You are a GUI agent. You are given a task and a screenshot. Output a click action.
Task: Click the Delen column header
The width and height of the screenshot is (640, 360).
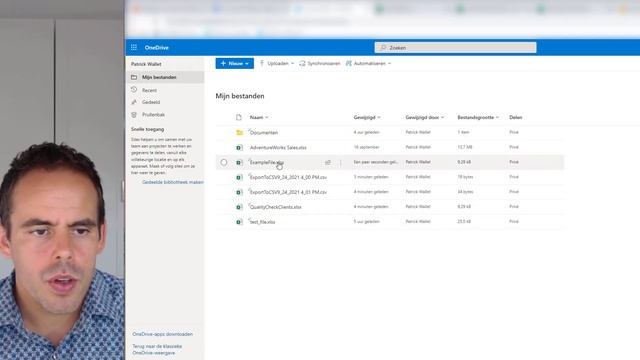[x=516, y=118]
